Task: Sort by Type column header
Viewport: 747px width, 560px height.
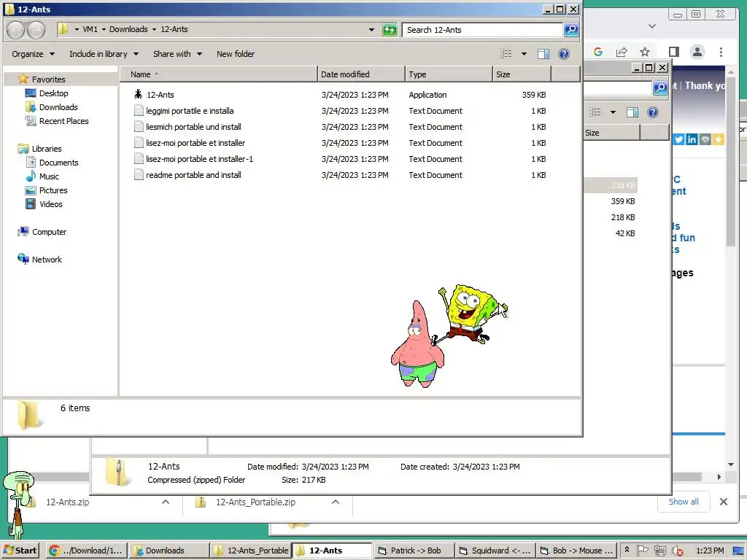Action: [449, 74]
